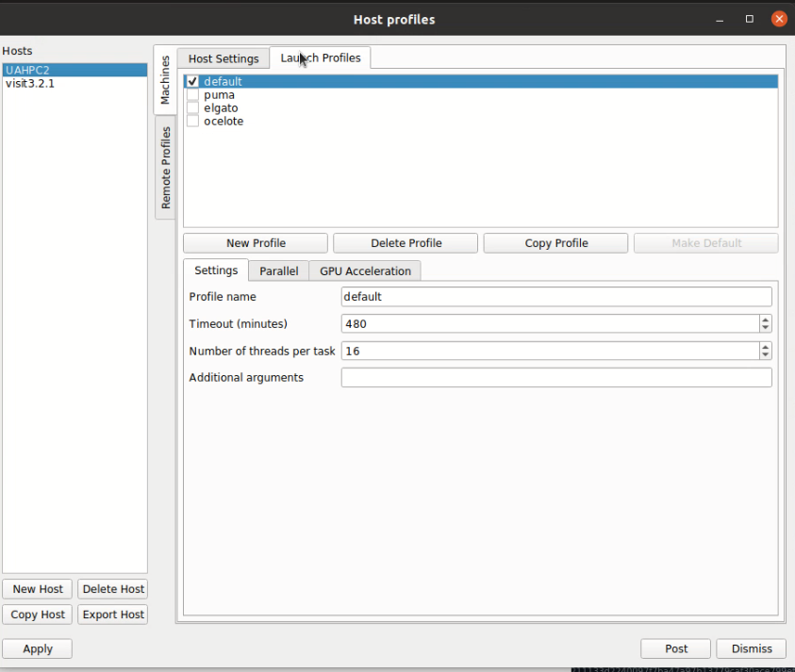Switch to the Parallel sub-tab
Image resolution: width=795 pixels, height=672 pixels.
click(279, 271)
